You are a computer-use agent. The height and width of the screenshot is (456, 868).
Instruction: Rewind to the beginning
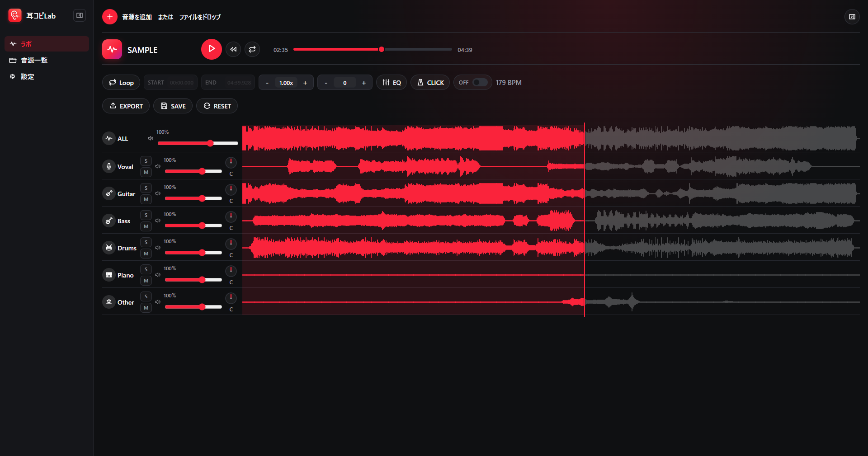[233, 49]
